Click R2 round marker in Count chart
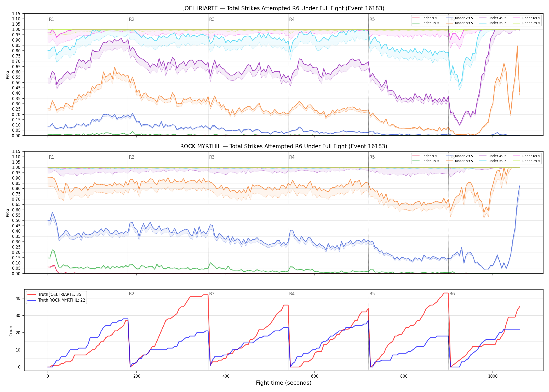 [x=131, y=294]
